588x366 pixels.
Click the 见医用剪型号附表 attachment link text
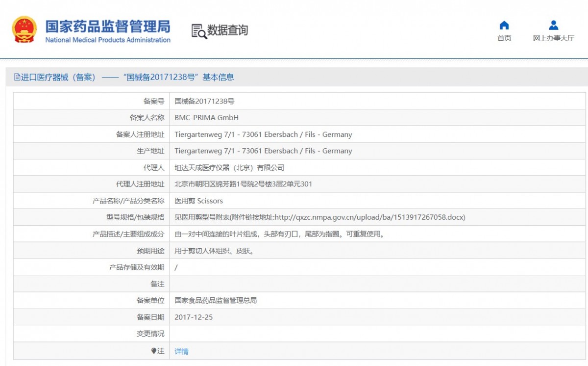[x=319, y=217]
